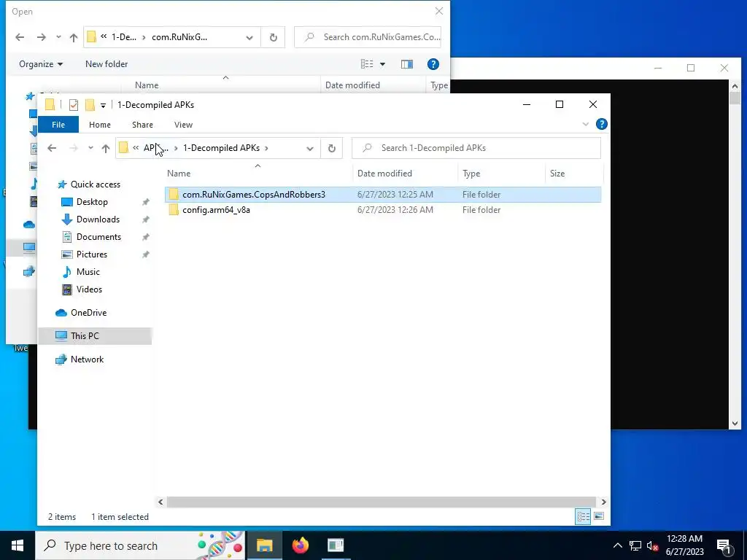Open Windows Start menu

[x=18, y=545]
